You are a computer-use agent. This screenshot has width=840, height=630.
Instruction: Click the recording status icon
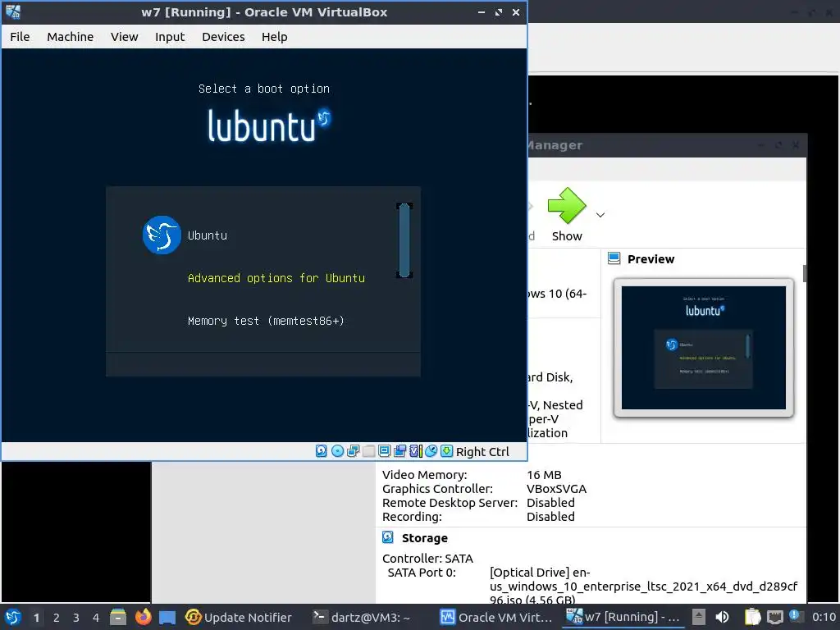(399, 452)
